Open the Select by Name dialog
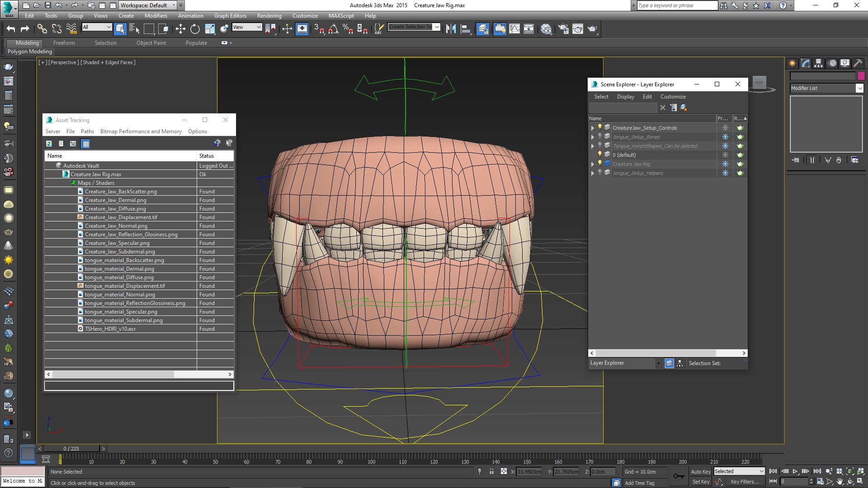The image size is (868, 488). 134,29
